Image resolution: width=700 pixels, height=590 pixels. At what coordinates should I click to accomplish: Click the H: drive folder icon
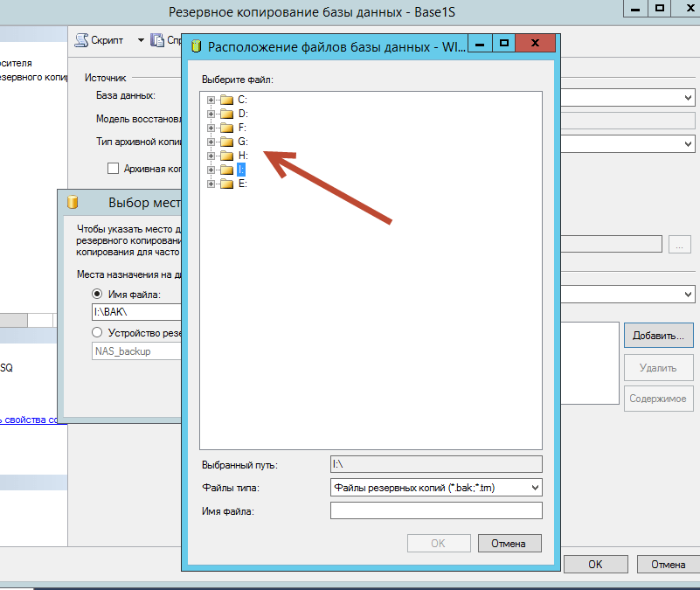coord(226,156)
